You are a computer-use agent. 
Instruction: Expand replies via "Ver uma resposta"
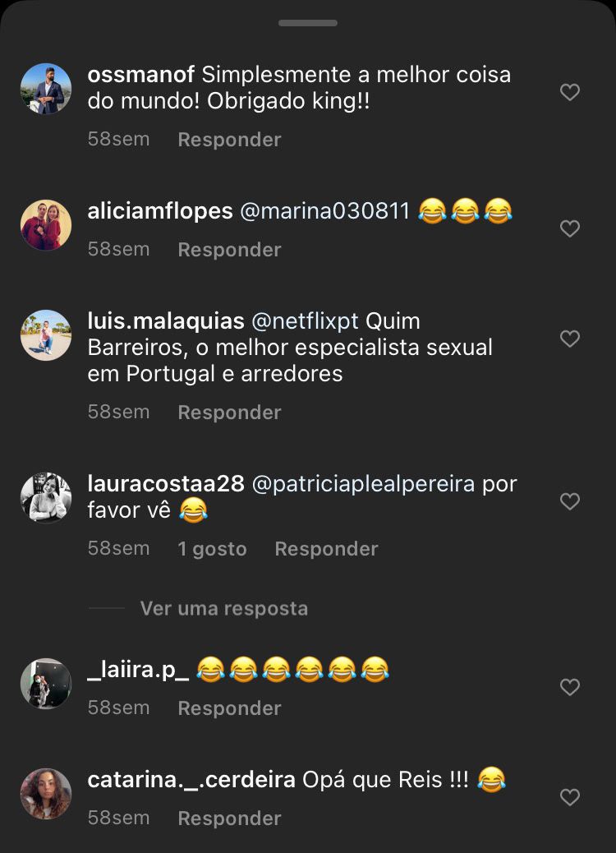[224, 608]
